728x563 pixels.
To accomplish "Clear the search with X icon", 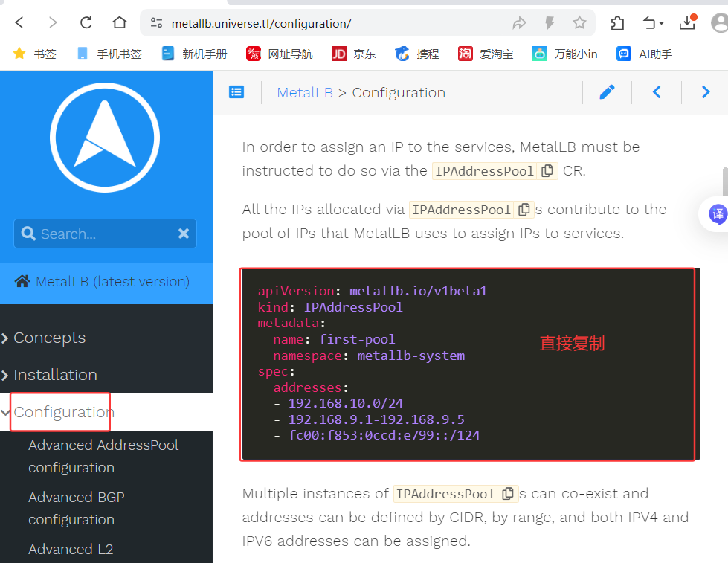I will [184, 234].
